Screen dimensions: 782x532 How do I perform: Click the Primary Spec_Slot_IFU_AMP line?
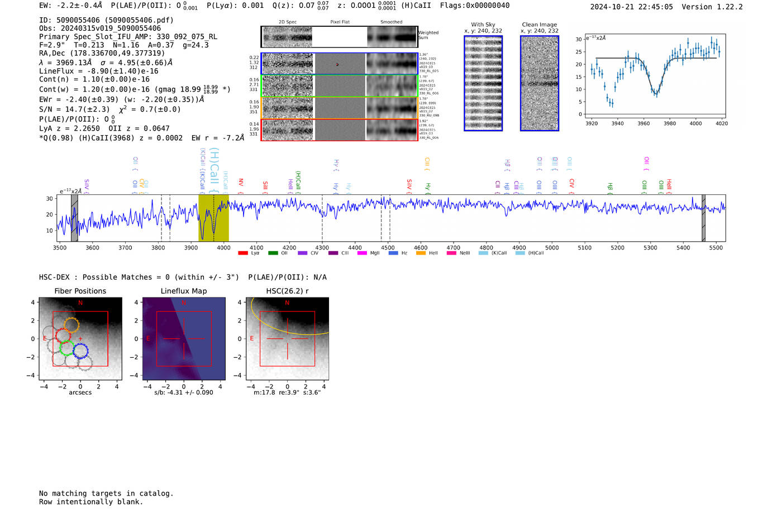point(128,37)
